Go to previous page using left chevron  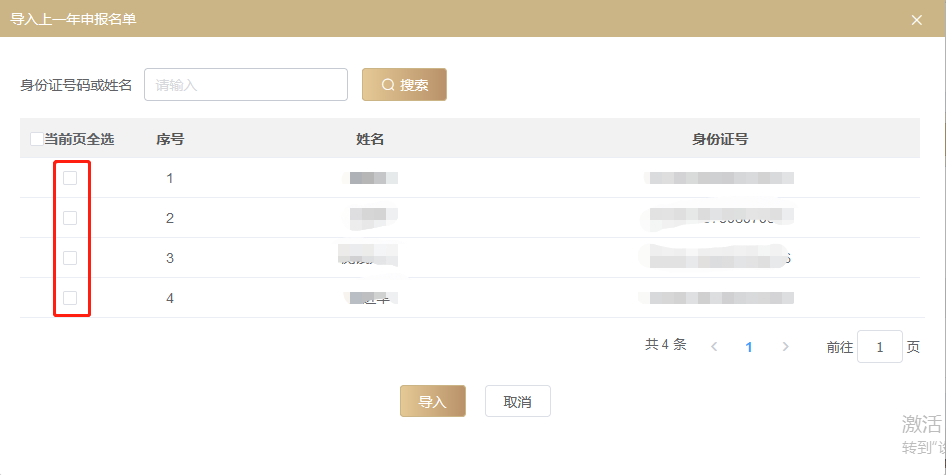pyautogui.click(x=714, y=346)
